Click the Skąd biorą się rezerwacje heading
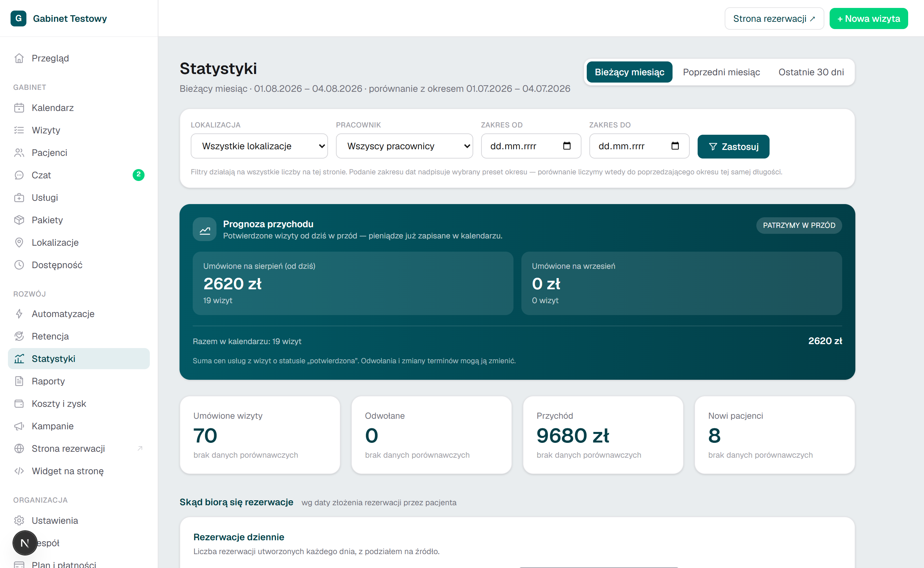924x568 pixels. (x=236, y=502)
